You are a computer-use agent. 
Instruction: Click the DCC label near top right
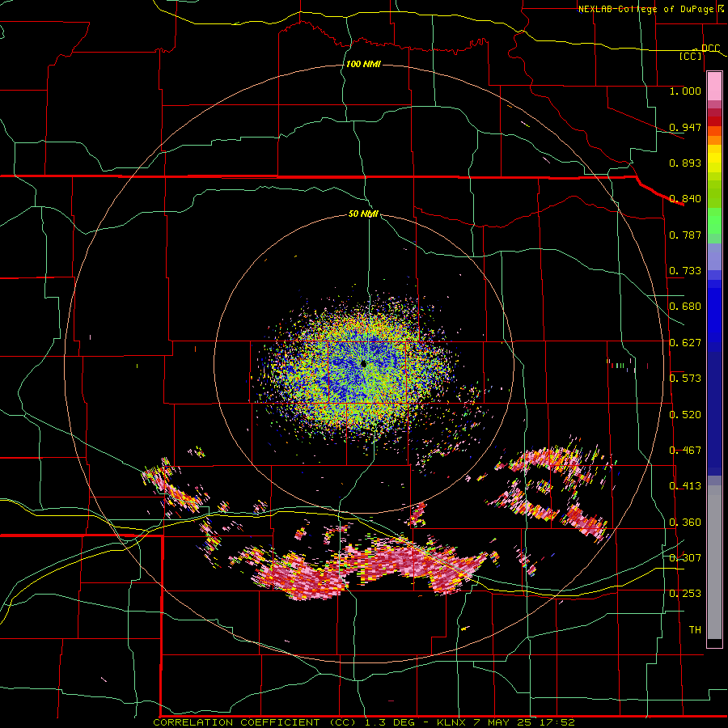(x=710, y=49)
